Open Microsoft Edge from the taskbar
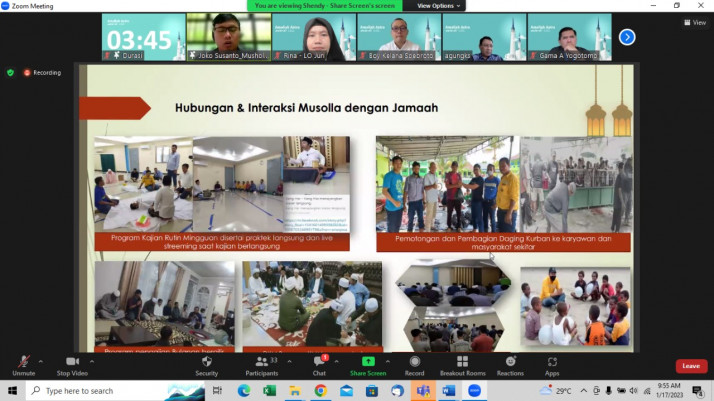This screenshot has height=401, width=714. pos(244,390)
